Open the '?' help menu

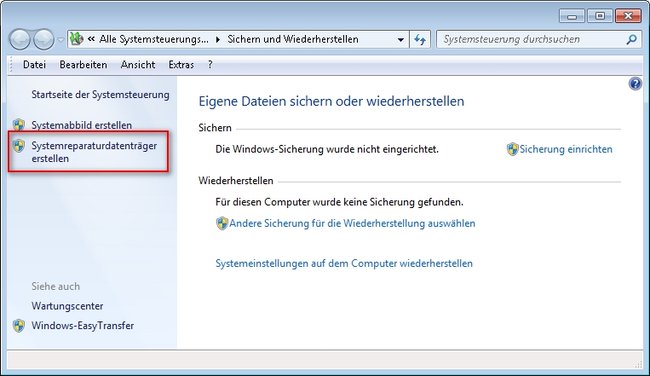tap(210, 65)
